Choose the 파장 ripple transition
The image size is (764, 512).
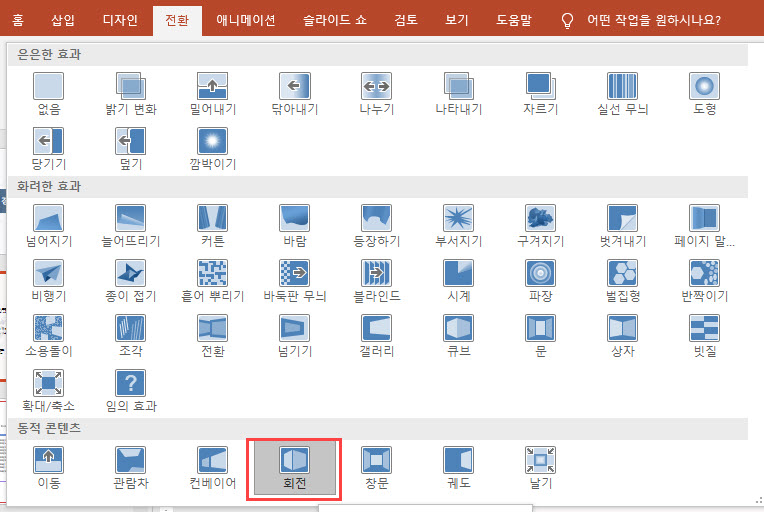pyautogui.click(x=540, y=281)
